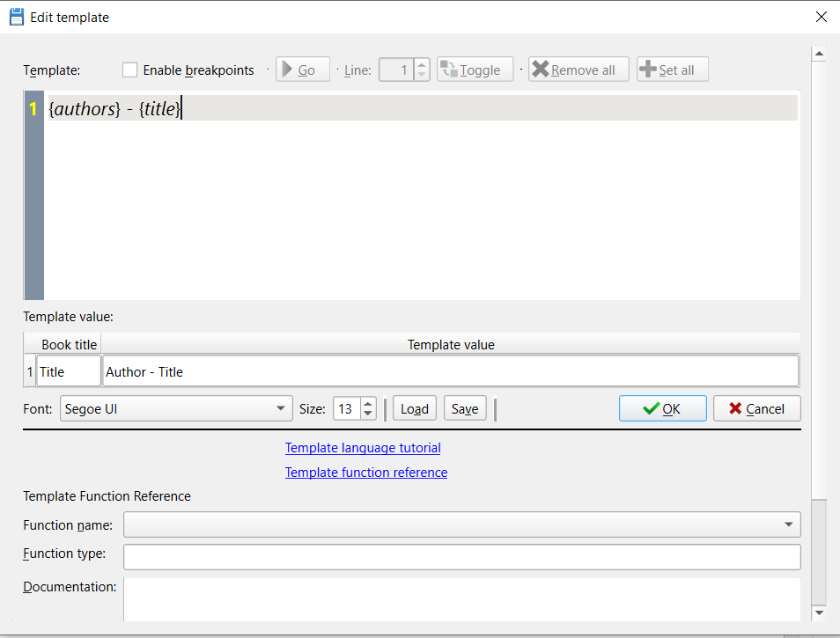The image size is (840, 638).
Task: Open the Template language tutorial link
Action: point(363,448)
